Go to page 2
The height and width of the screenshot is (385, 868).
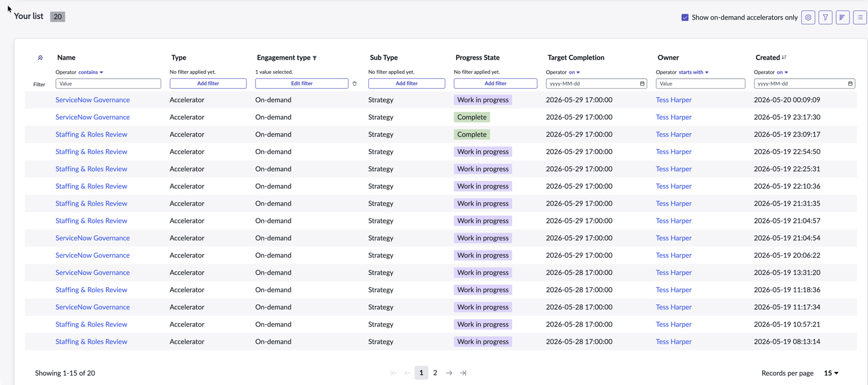[435, 373]
